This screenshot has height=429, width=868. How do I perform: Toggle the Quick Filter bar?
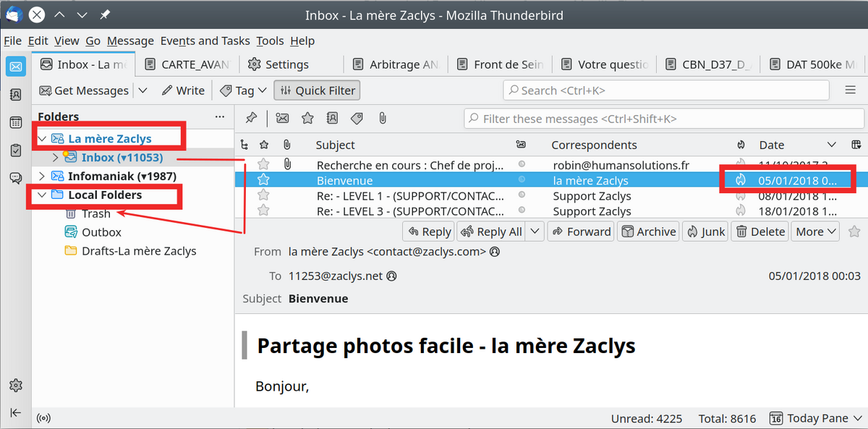tap(317, 90)
